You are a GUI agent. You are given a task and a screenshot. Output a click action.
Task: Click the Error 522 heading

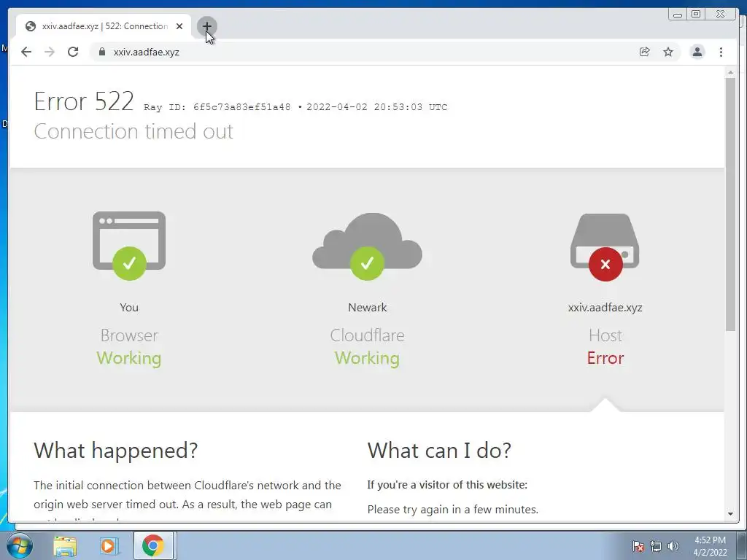(x=84, y=101)
